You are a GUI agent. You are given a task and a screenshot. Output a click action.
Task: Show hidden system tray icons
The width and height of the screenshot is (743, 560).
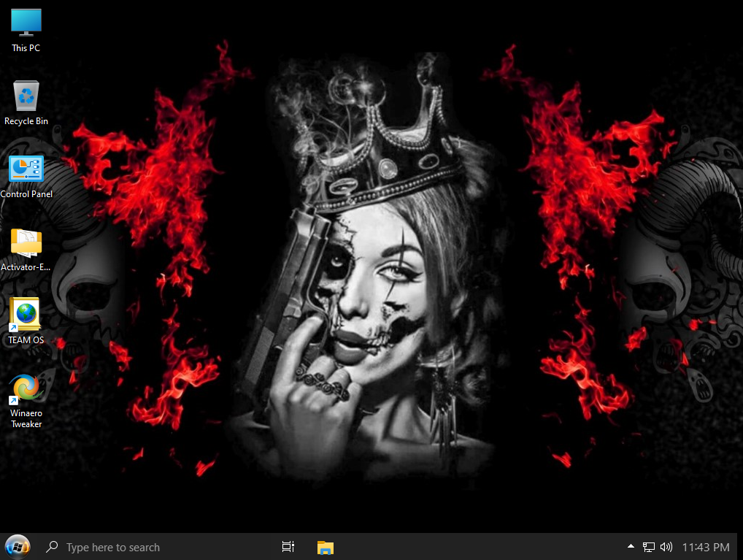pyautogui.click(x=631, y=547)
